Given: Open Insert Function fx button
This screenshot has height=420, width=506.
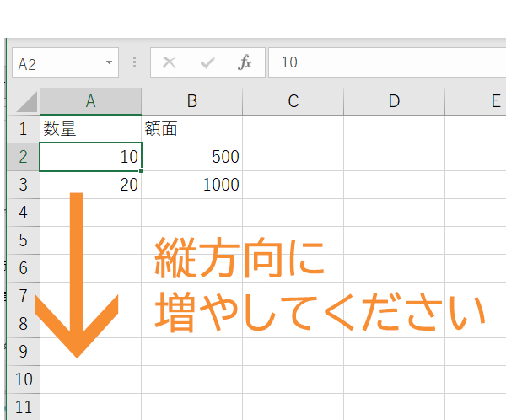Looking at the screenshot, I should [245, 62].
